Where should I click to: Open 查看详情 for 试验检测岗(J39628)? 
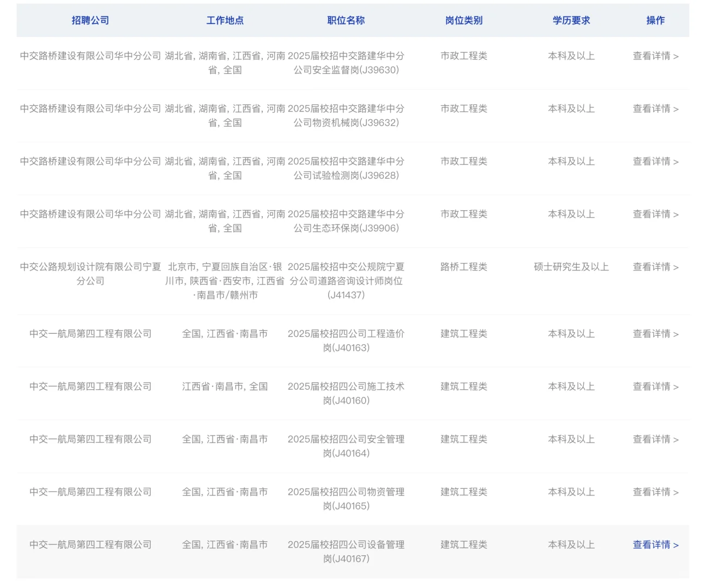click(655, 162)
